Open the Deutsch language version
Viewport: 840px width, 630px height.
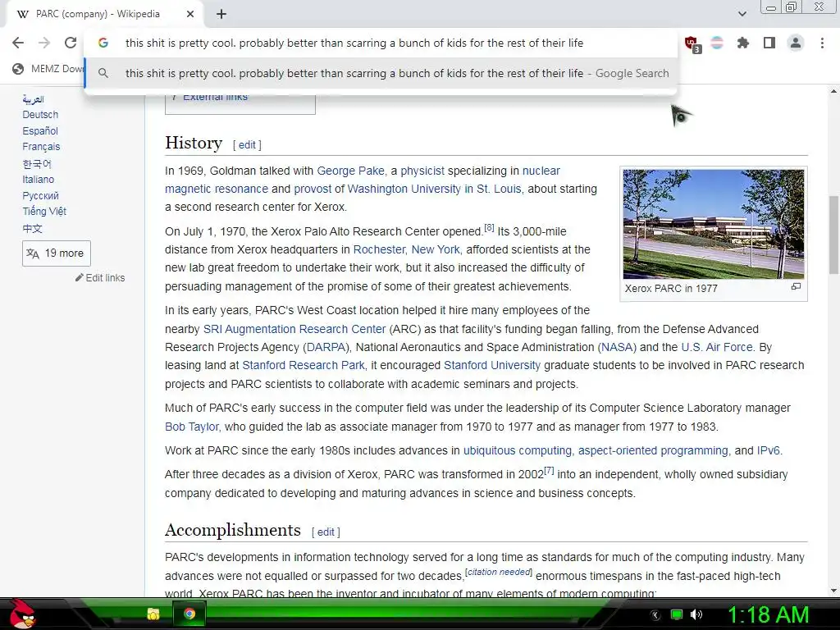click(x=40, y=115)
